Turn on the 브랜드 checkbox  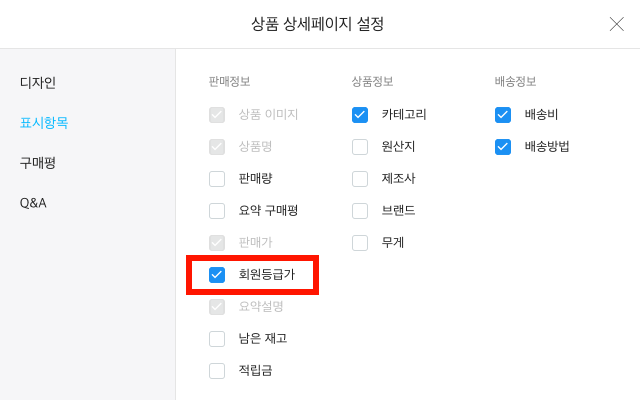pos(360,210)
